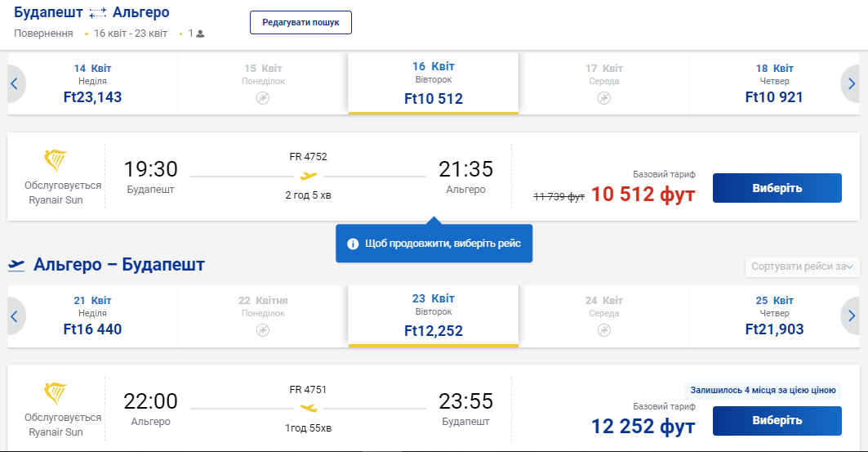
Task: Show earlier outbound dates with left arrow
Action: pyautogui.click(x=15, y=83)
